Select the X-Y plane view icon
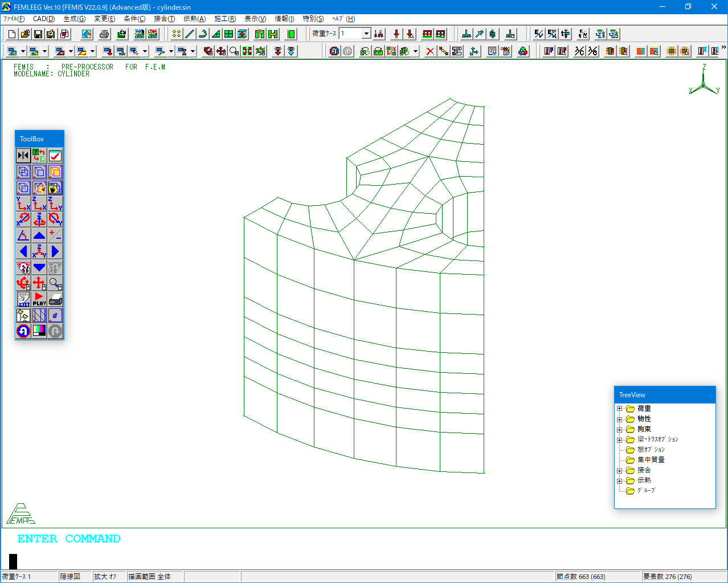Viewport: 728px width, 583px height. (23, 203)
